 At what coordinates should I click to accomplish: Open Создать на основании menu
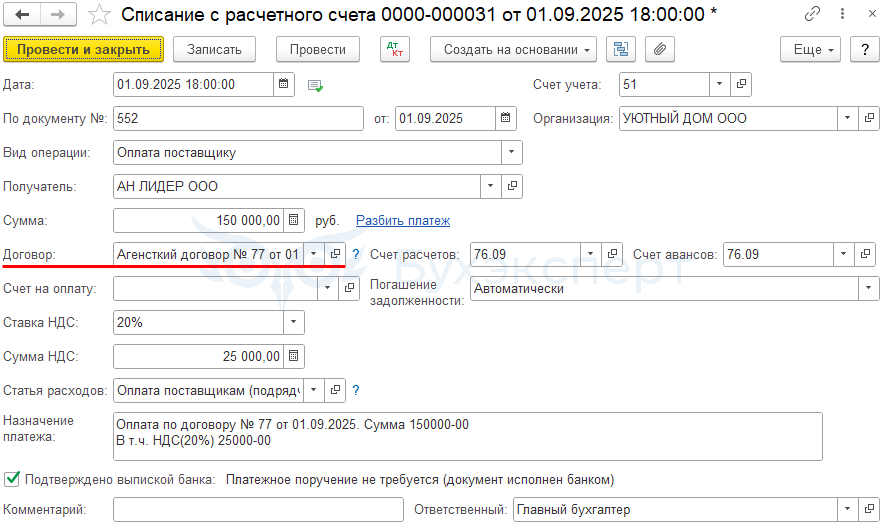[x=514, y=49]
